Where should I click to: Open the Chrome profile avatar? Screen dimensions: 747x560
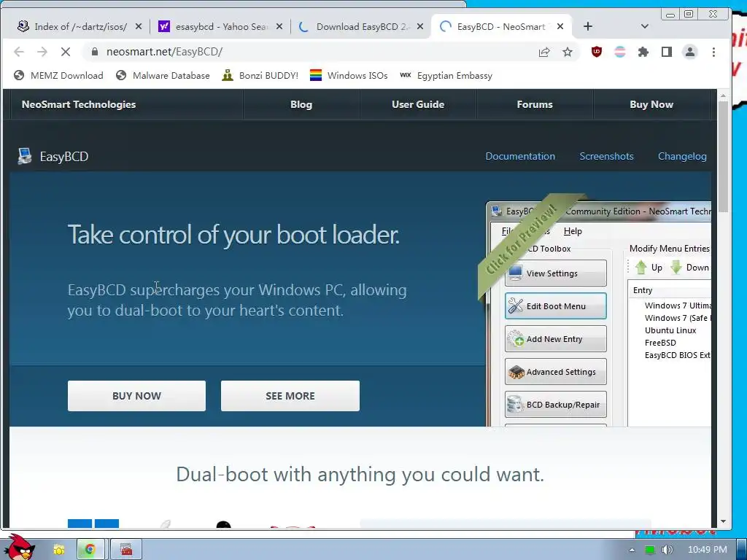tap(690, 52)
